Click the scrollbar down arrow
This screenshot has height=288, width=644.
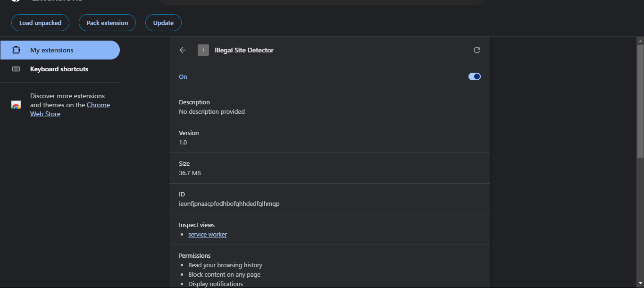tap(640, 284)
